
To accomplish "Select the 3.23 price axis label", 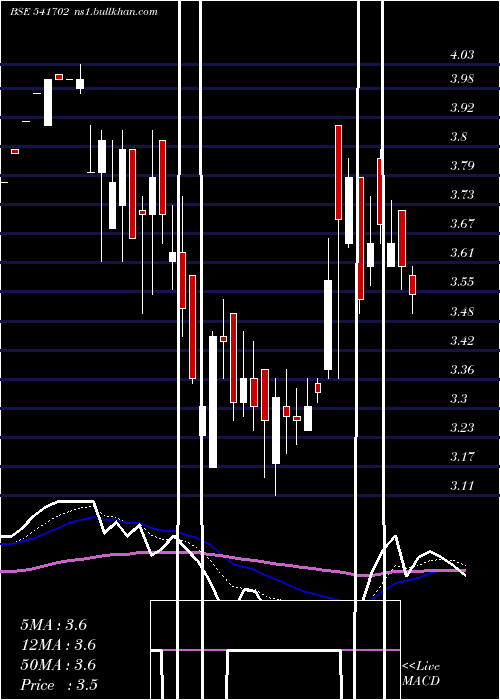I will 462,428.
